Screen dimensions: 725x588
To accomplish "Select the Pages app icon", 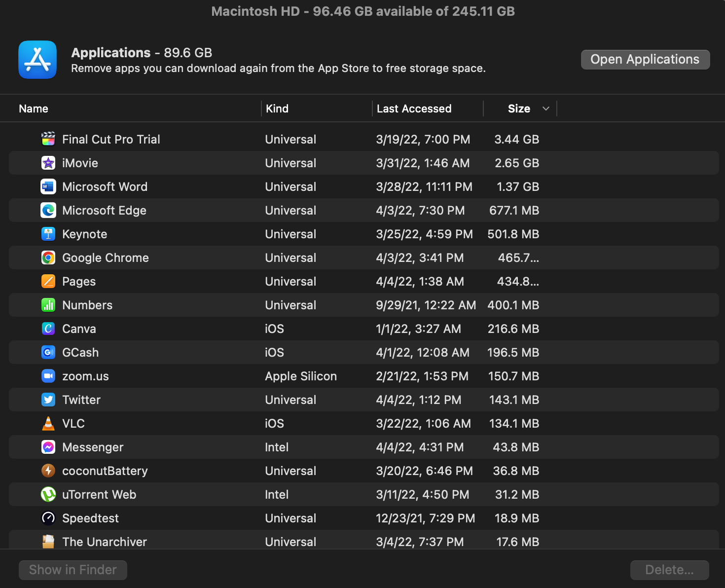I will pos(48,281).
